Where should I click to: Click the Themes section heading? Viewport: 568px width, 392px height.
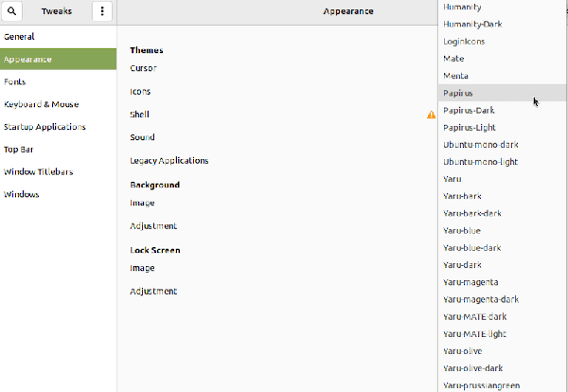(x=147, y=50)
